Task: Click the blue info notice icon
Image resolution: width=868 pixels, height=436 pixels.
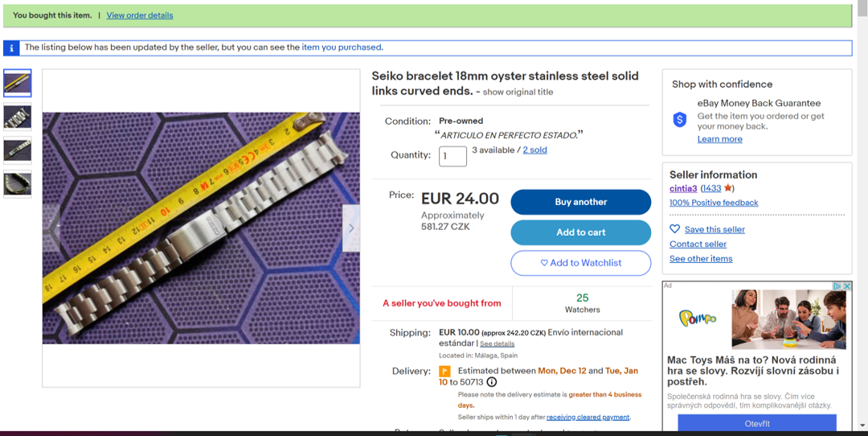Action: (x=10, y=47)
